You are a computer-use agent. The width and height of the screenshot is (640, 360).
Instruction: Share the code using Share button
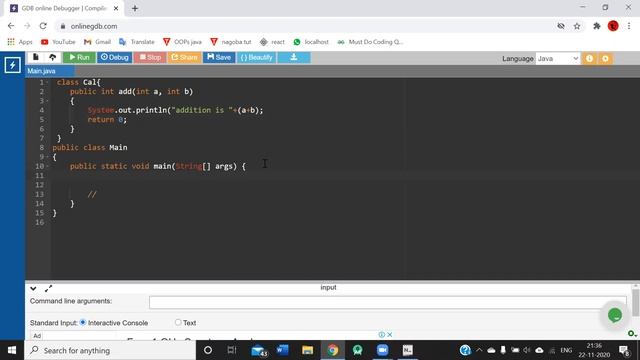[x=184, y=57]
